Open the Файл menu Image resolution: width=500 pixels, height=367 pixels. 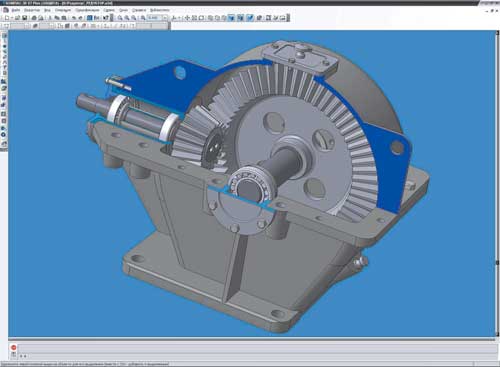click(16, 10)
